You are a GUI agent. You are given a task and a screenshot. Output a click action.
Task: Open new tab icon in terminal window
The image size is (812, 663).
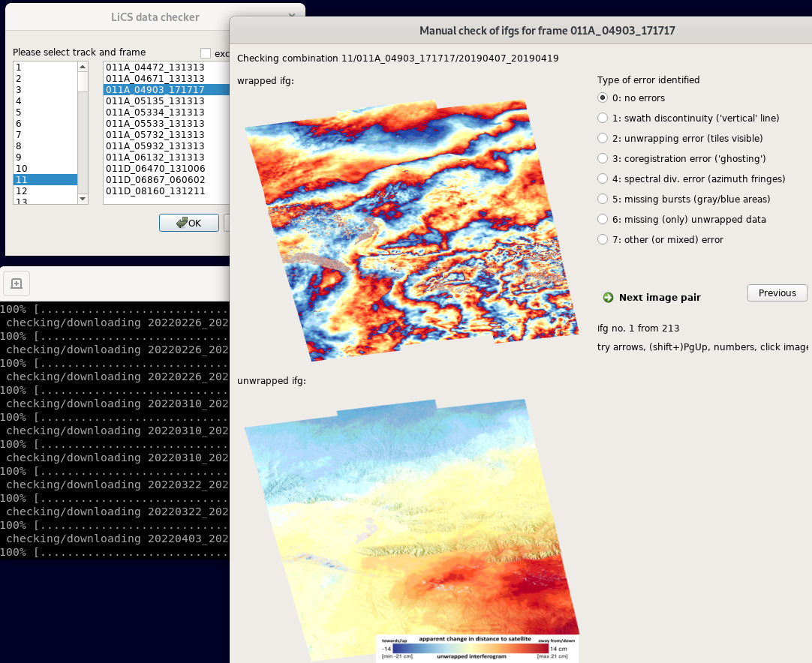(x=17, y=283)
